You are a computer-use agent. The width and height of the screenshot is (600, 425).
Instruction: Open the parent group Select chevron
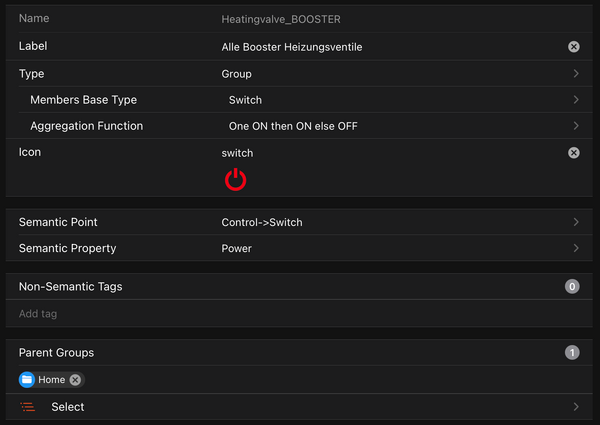pyautogui.click(x=576, y=407)
